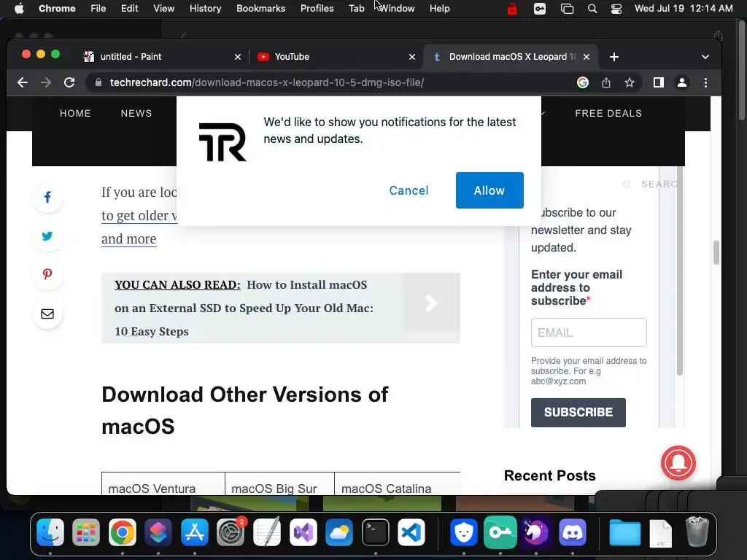Screen dimensions: 747x560
Task: Click the share page icon in address bar
Action: [606, 82]
